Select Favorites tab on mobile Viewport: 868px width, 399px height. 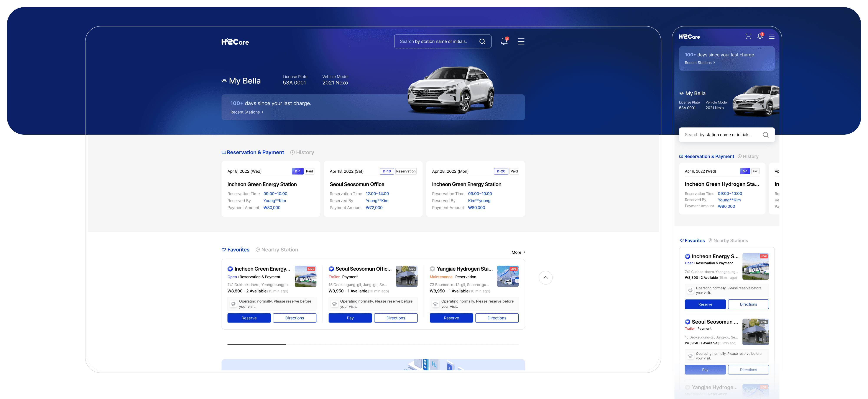click(x=692, y=240)
